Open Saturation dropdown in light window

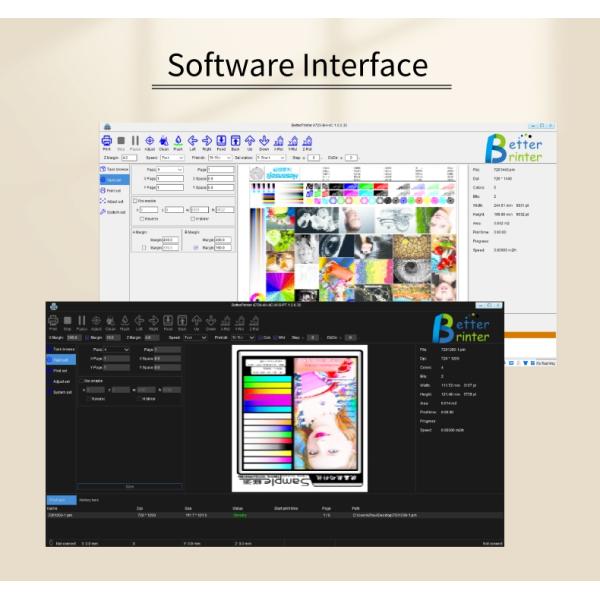click(x=270, y=158)
